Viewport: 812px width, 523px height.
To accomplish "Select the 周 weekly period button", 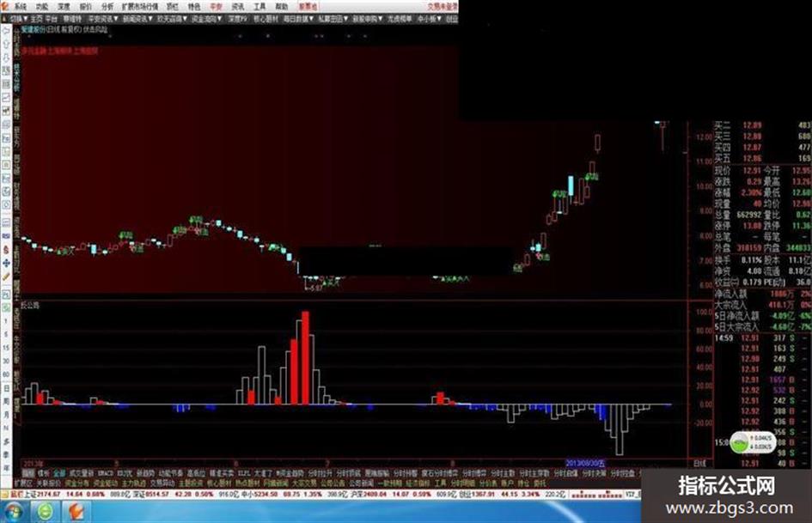I will tap(6, 401).
